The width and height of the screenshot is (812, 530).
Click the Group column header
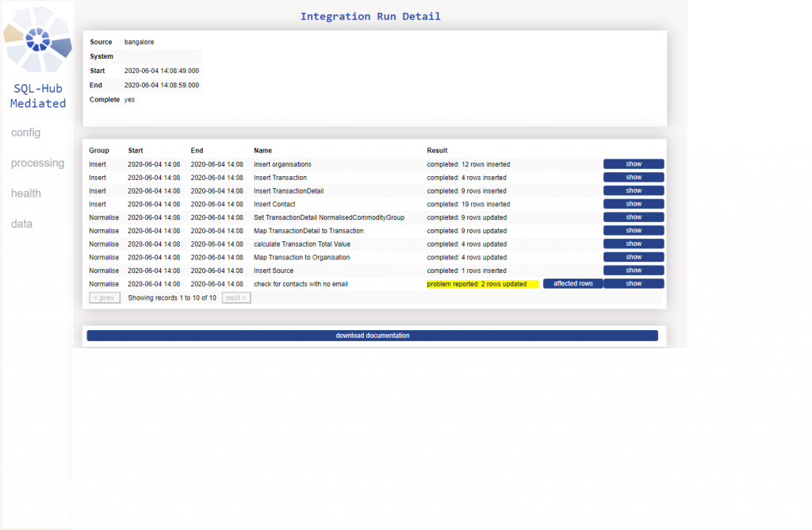[99, 151]
